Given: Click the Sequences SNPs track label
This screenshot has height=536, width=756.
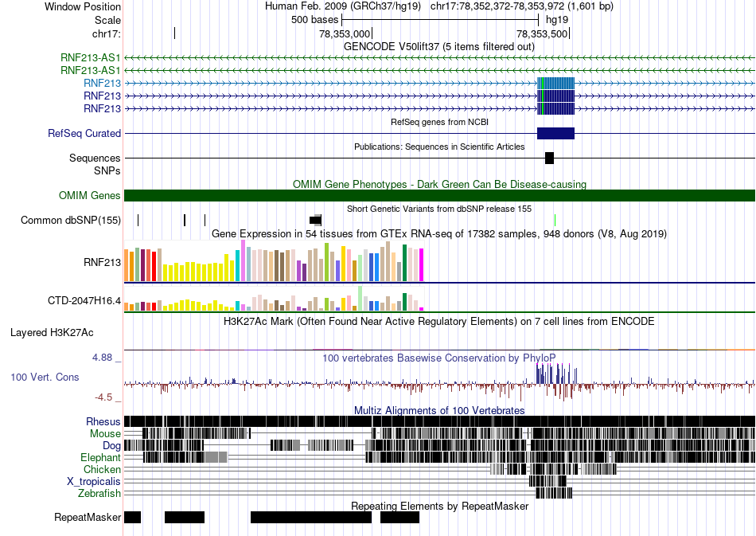Looking at the screenshot, I should point(95,165).
